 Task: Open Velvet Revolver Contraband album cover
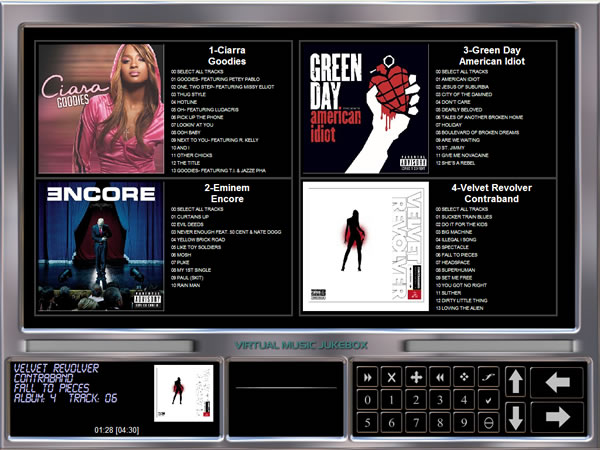click(x=365, y=246)
